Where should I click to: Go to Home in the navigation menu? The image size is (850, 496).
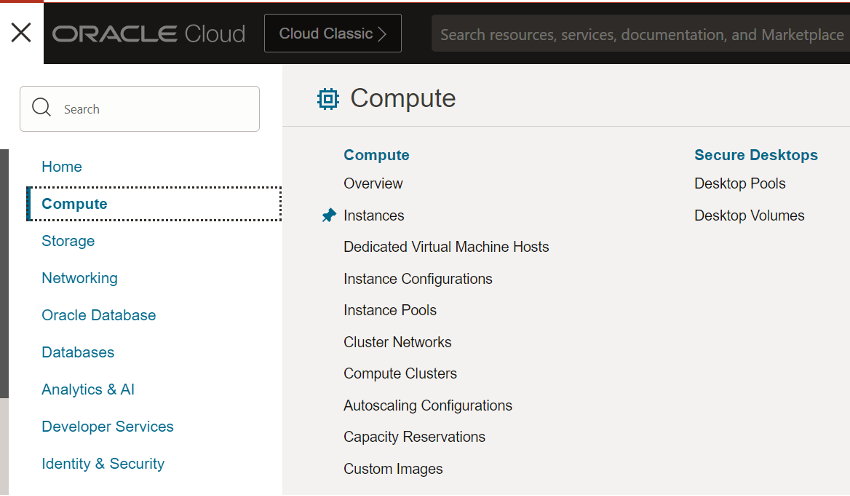click(x=62, y=167)
